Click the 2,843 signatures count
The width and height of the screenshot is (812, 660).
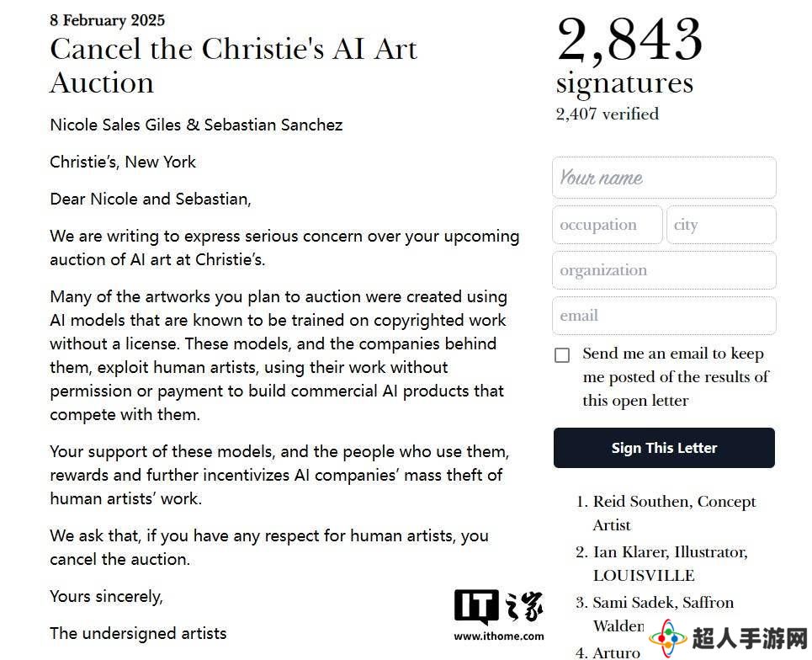coord(629,55)
